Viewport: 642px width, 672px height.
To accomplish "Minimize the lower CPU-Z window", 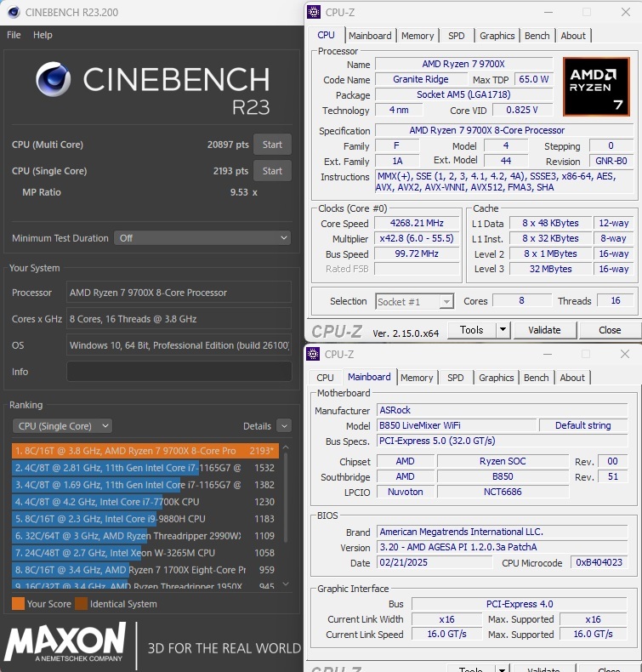I will (x=548, y=354).
